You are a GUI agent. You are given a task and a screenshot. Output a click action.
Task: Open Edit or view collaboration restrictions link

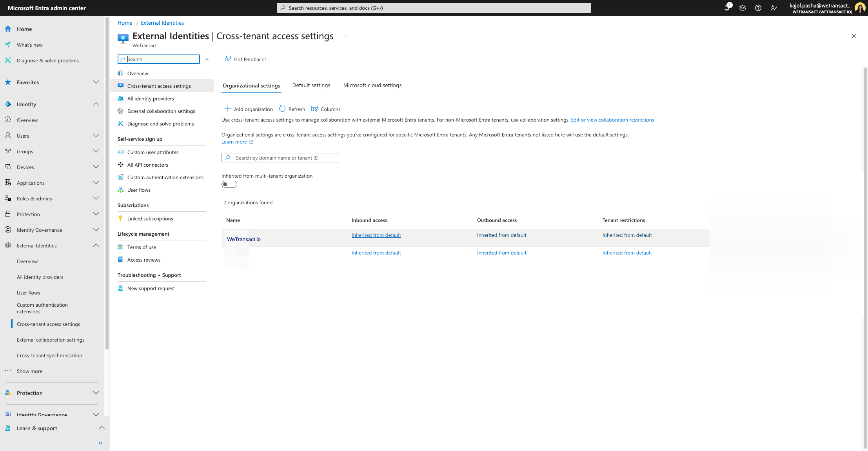(x=612, y=120)
